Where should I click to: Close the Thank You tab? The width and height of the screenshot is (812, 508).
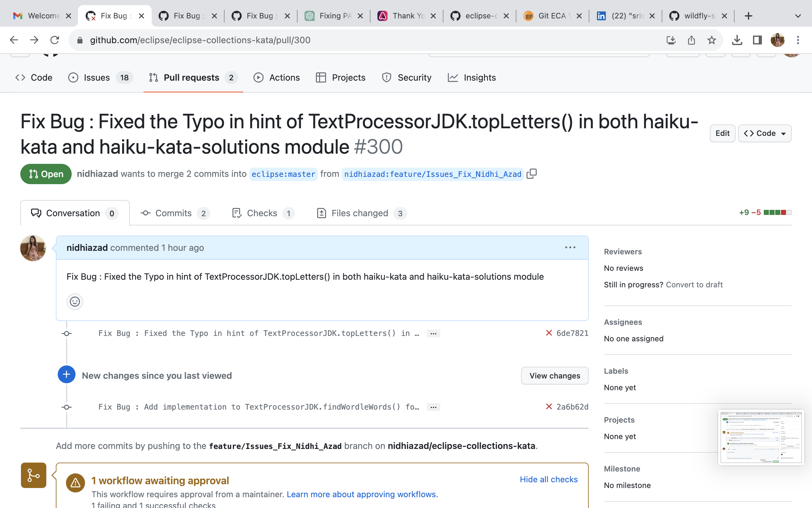click(433, 16)
